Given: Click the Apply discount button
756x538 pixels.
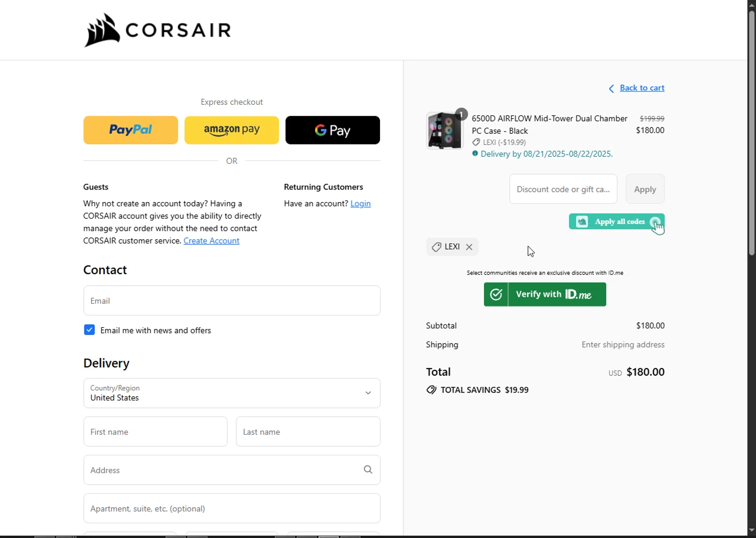Looking at the screenshot, I should [645, 189].
